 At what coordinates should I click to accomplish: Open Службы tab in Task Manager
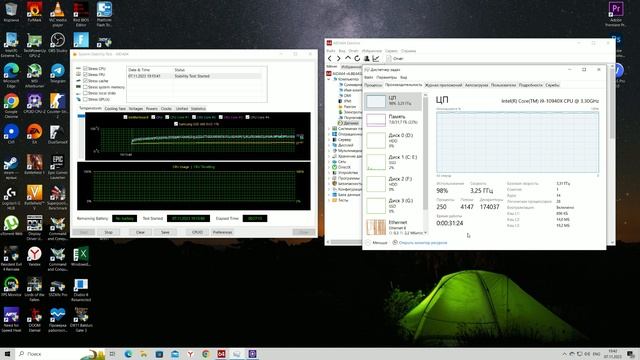(552, 85)
